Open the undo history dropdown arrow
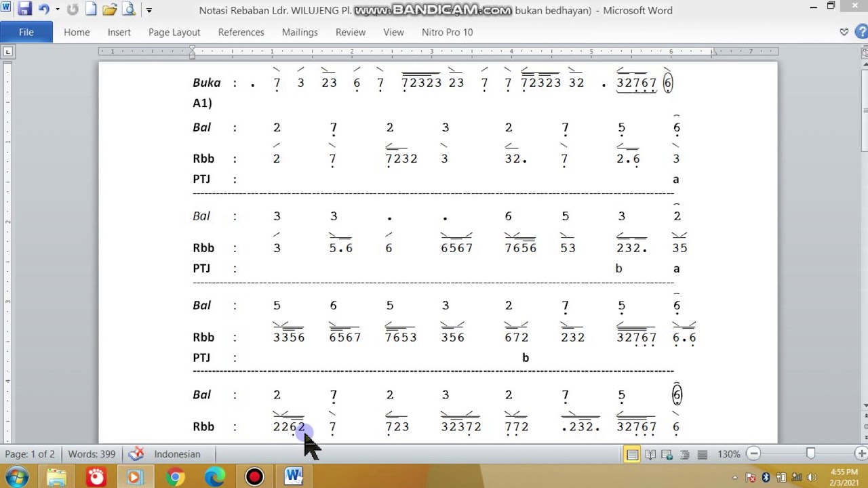 click(x=57, y=10)
